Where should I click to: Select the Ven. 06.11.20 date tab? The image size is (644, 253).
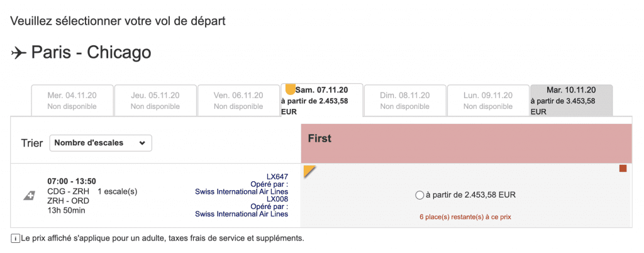coord(238,101)
